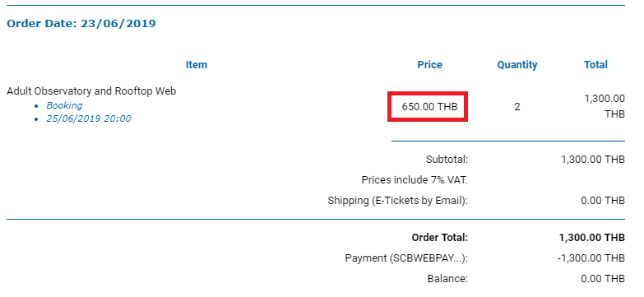This screenshot has height=297, width=644.
Task: Click the quantity value 2
Action: (x=517, y=107)
